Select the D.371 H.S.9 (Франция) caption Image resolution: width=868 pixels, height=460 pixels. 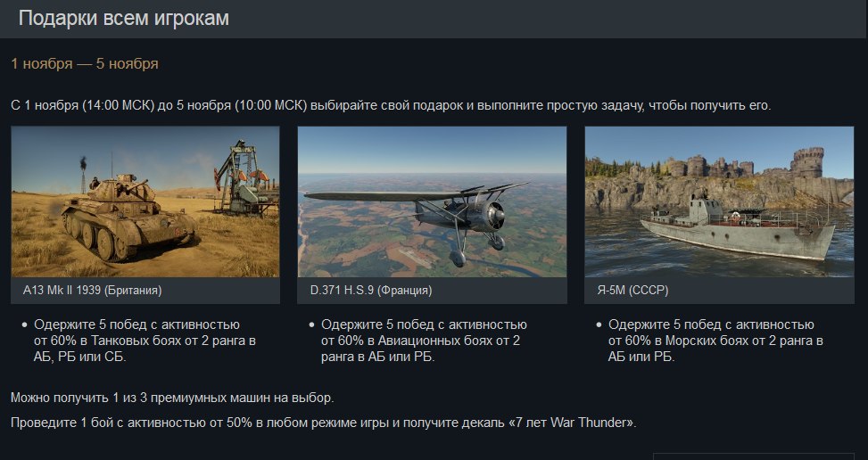pos(371,291)
